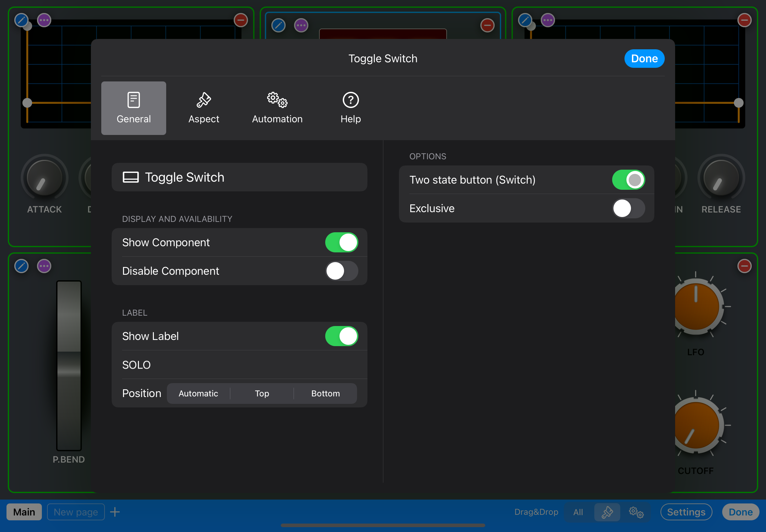Open the Help question mark tab
The height and width of the screenshot is (532, 766).
pyautogui.click(x=351, y=108)
